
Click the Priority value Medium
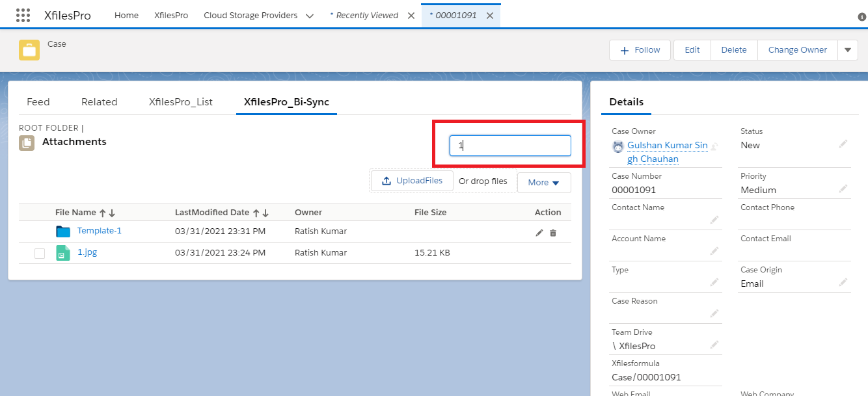[758, 190]
